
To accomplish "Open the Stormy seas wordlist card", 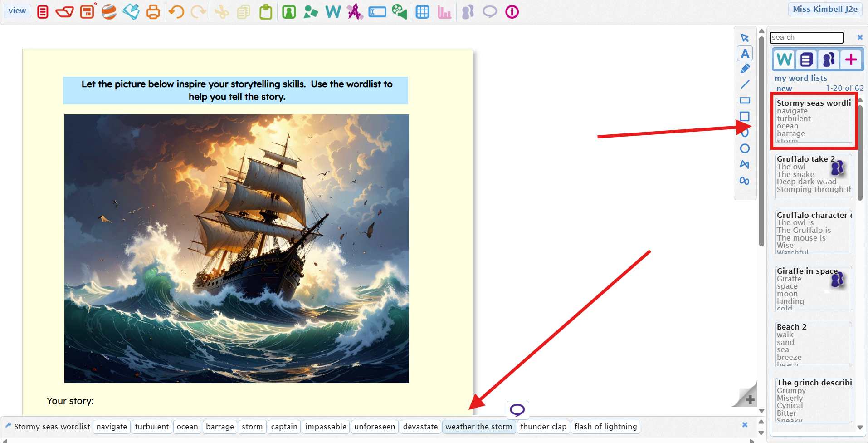I will click(814, 121).
